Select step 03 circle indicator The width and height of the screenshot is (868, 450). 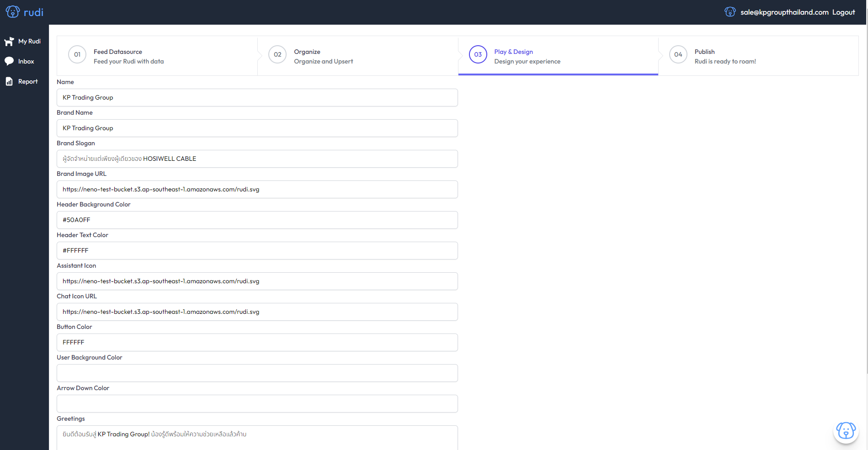point(478,54)
